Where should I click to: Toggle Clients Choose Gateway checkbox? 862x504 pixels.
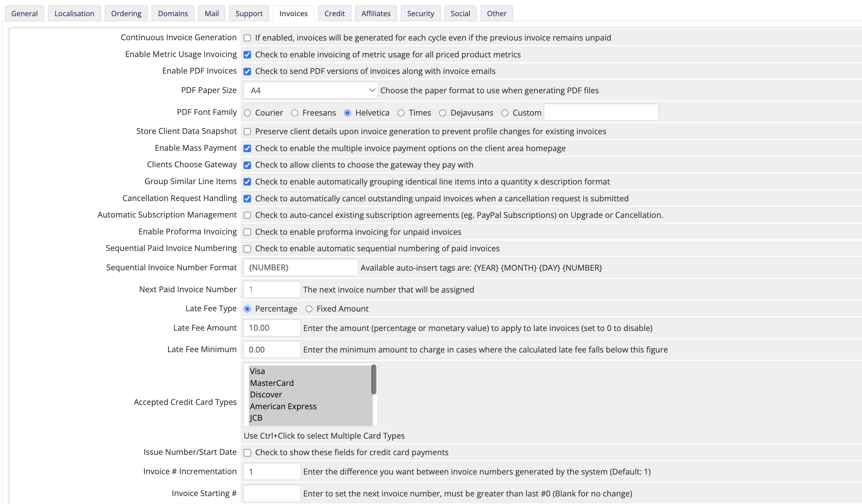pos(247,165)
